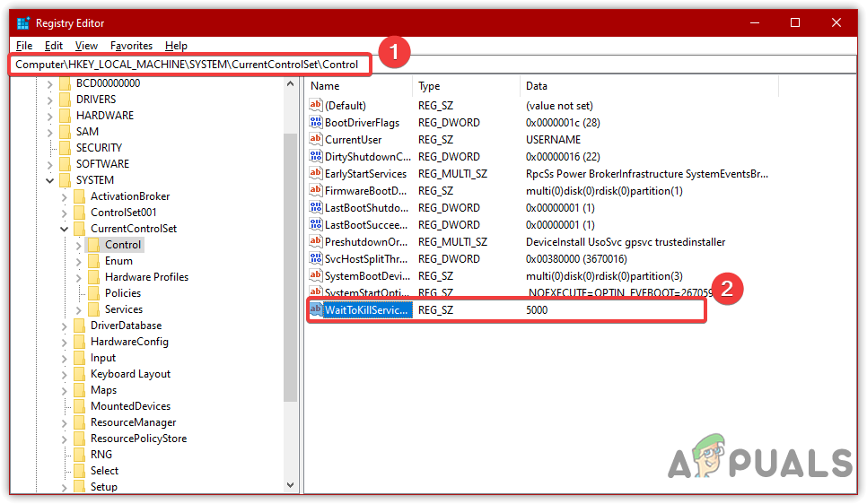This screenshot has width=867, height=504.
Task: Click the folder icon of MountedDevices key
Action: tap(80, 406)
